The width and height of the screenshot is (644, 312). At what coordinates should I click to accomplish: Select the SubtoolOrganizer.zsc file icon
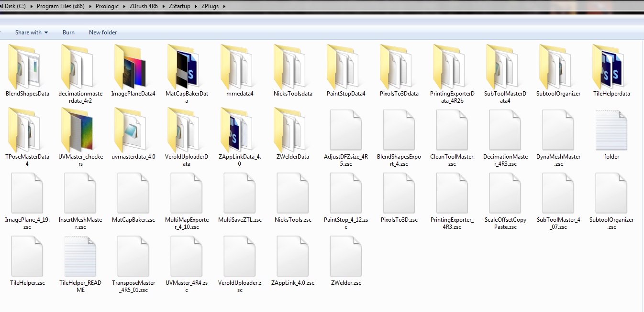pyautogui.click(x=611, y=193)
